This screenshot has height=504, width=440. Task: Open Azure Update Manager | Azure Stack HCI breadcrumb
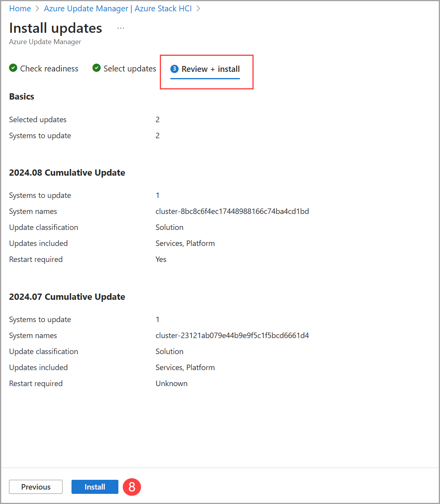point(117,8)
